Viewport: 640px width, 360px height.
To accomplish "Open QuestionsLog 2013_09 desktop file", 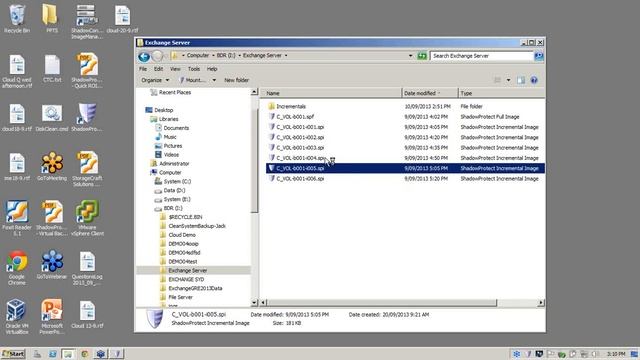I will pyautogui.click(x=87, y=267).
